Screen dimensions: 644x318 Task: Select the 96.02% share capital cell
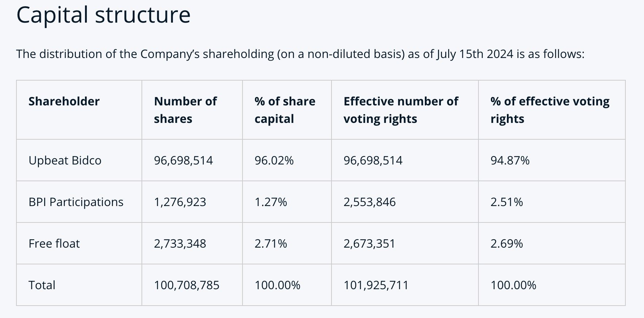[x=274, y=160]
